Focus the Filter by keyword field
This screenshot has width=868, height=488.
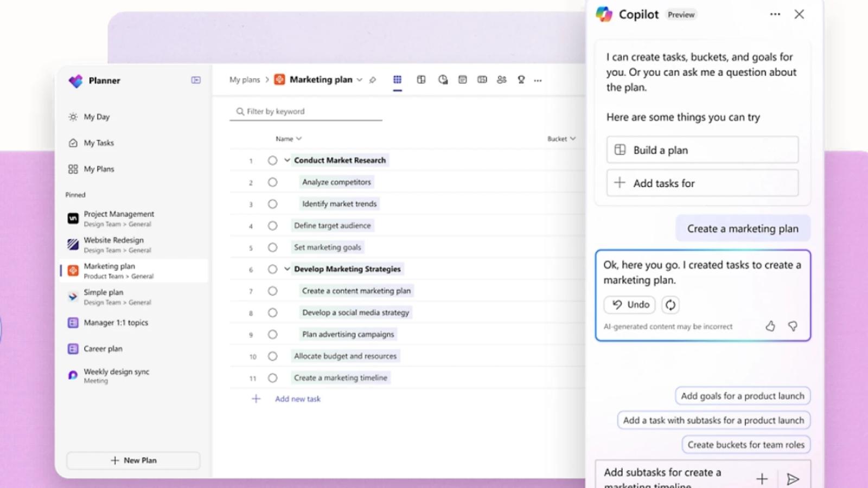click(306, 111)
